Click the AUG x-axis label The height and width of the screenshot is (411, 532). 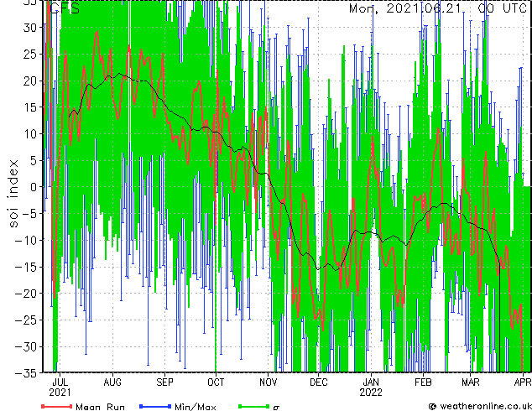[112, 382]
